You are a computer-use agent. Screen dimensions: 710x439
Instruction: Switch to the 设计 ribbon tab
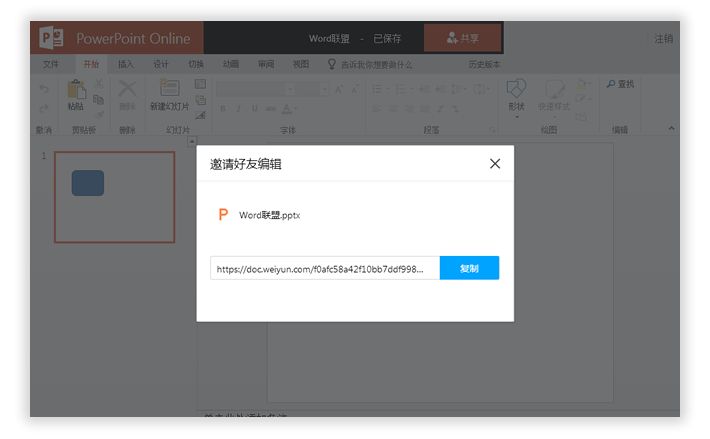click(x=160, y=64)
